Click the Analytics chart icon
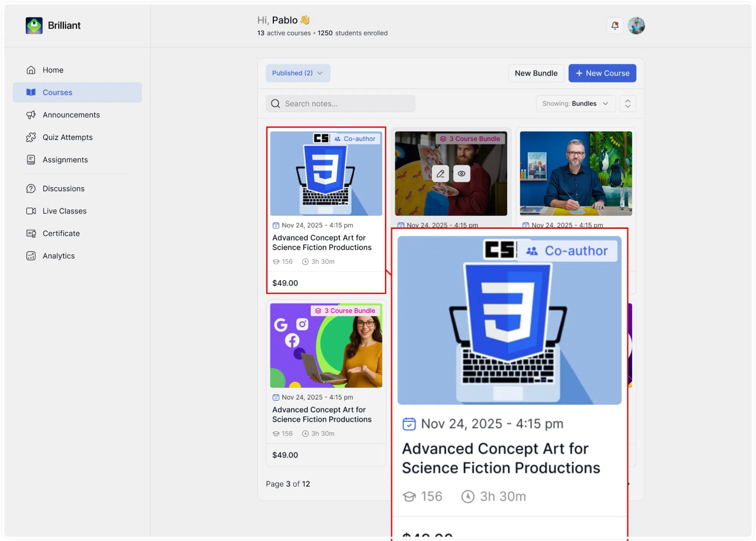This screenshot has height=541, width=756. (31, 256)
